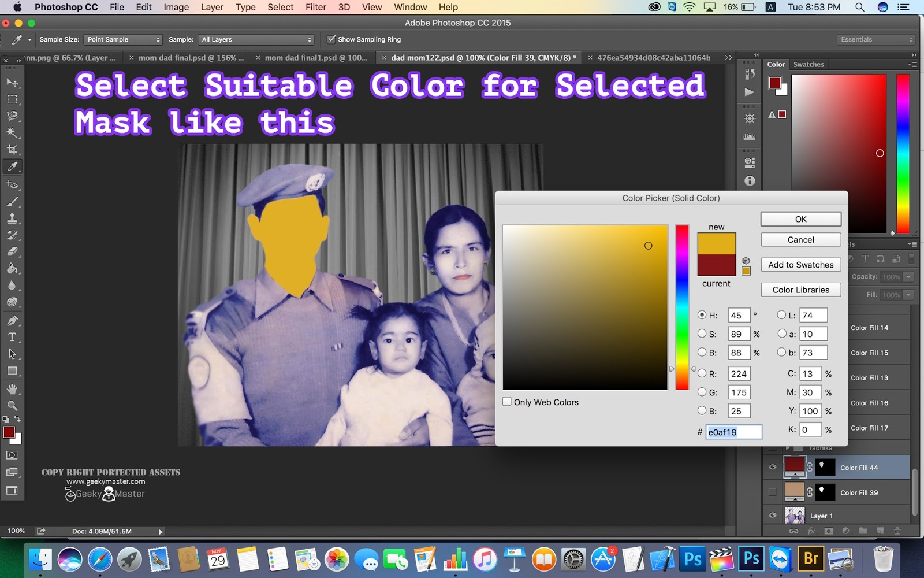Screen dimensions: 924x578
Task: Open the Sample Size dropdown
Action: click(123, 39)
